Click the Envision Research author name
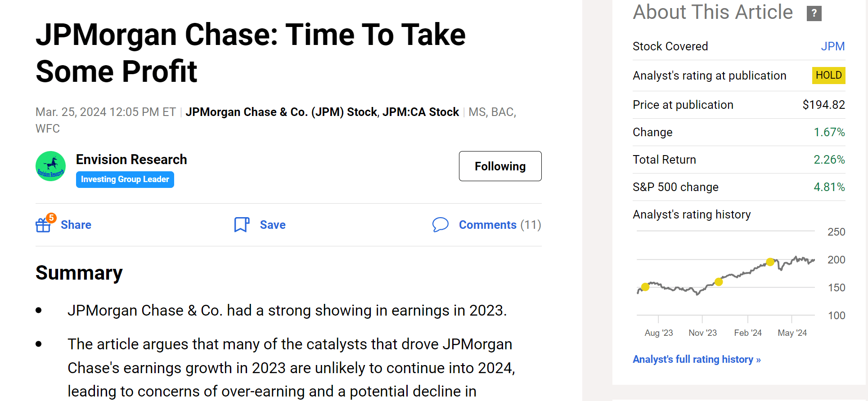Screen dimensions: 868x401 131,160
